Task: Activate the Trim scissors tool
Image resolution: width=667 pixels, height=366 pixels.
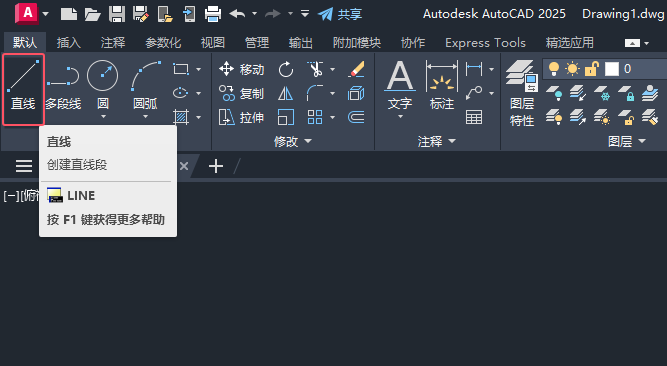Action: pyautogui.click(x=316, y=69)
